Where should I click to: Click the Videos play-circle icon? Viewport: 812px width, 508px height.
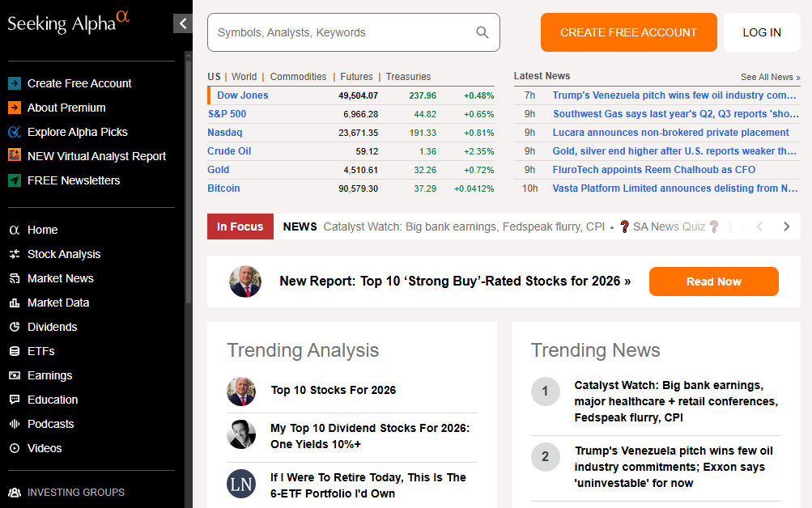click(x=14, y=448)
